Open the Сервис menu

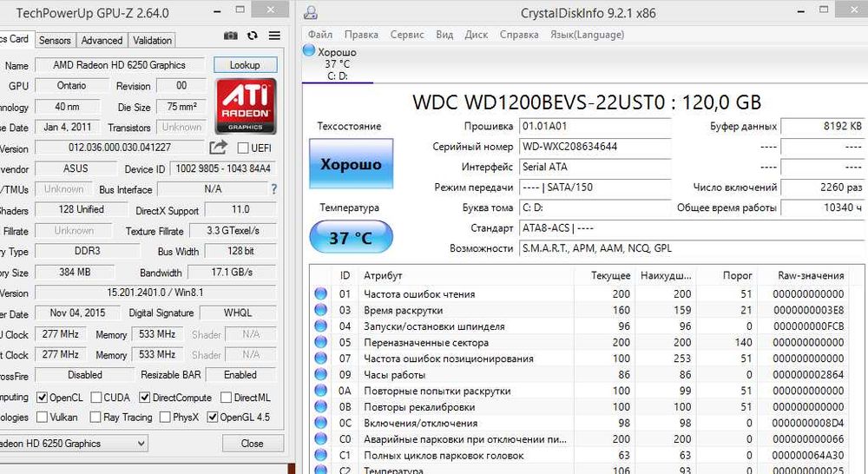[x=407, y=35]
